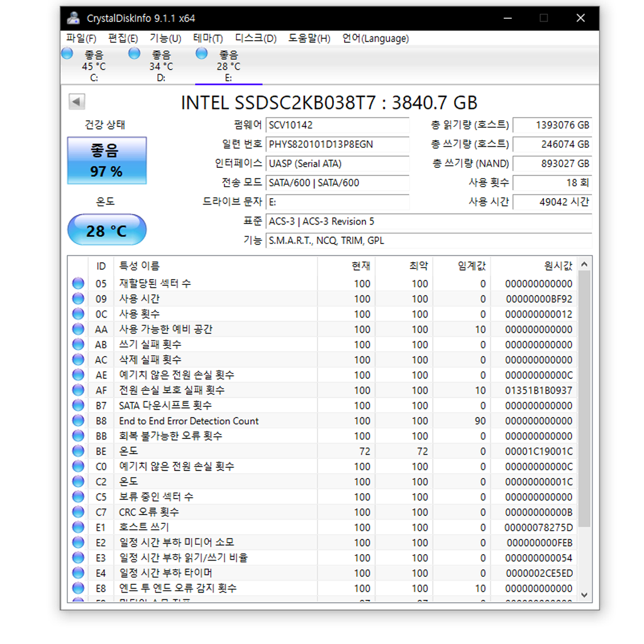
Task: Click status orb for attribute C5 row
Action: click(78, 497)
